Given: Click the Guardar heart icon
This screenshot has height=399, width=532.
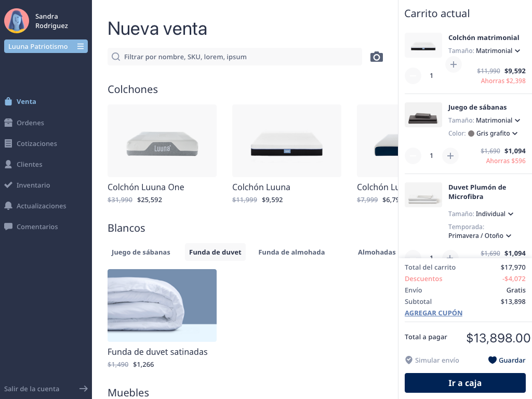Looking at the screenshot, I should (493, 360).
